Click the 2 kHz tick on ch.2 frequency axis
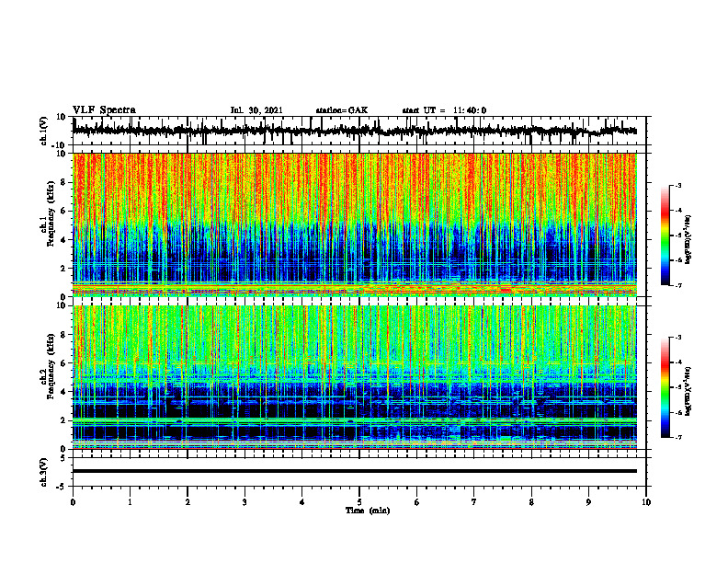The width and height of the screenshot is (728, 563). pos(63,420)
